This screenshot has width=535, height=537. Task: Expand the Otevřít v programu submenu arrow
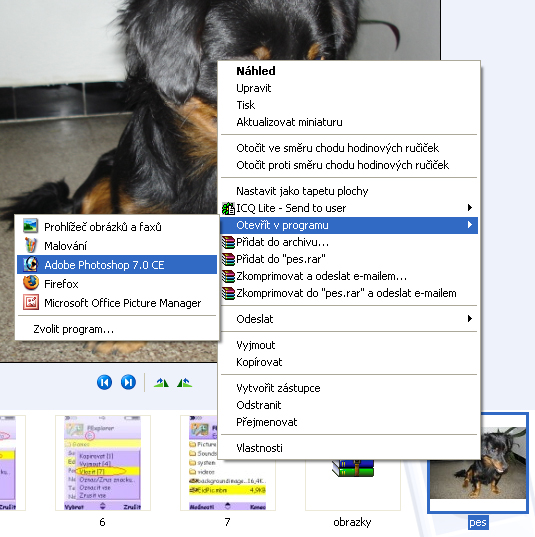470,225
